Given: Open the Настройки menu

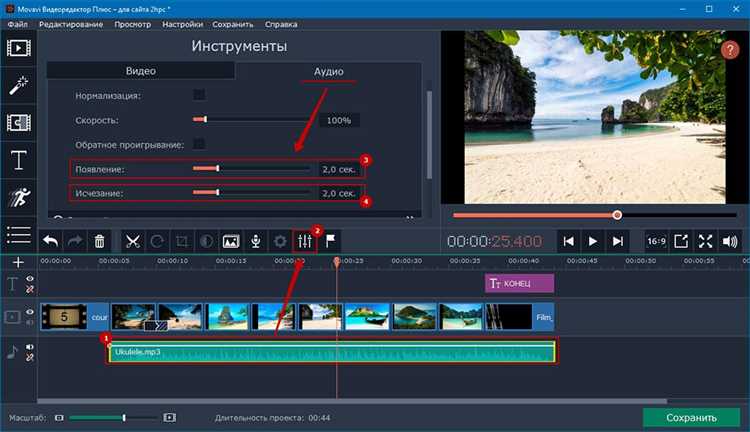Looking at the screenshot, I should tap(182, 24).
